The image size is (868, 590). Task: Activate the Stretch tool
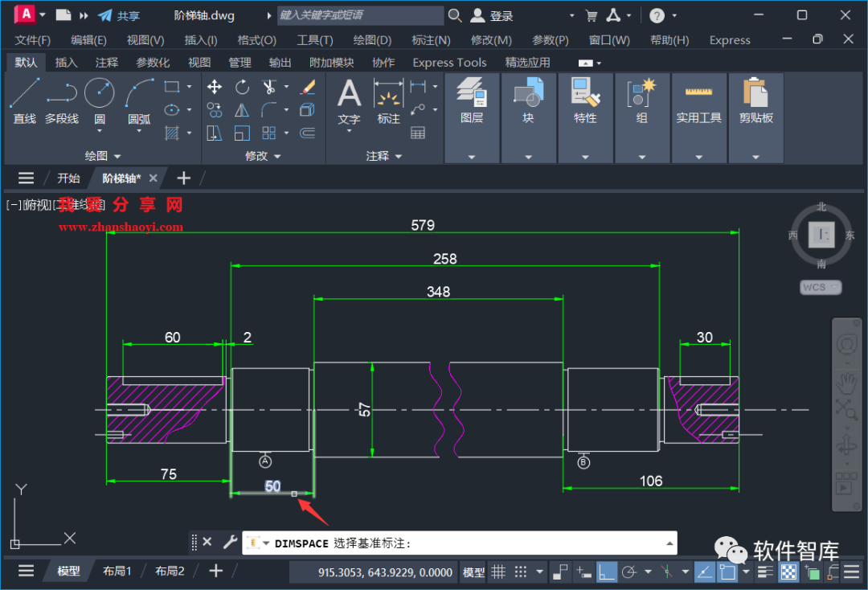[x=215, y=133]
